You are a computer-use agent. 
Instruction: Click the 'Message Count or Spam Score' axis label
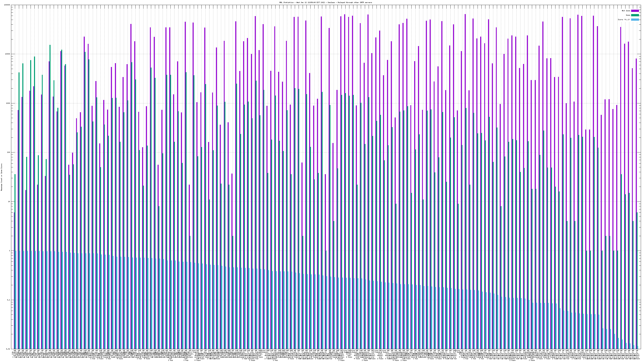pyautogui.click(x=1, y=177)
